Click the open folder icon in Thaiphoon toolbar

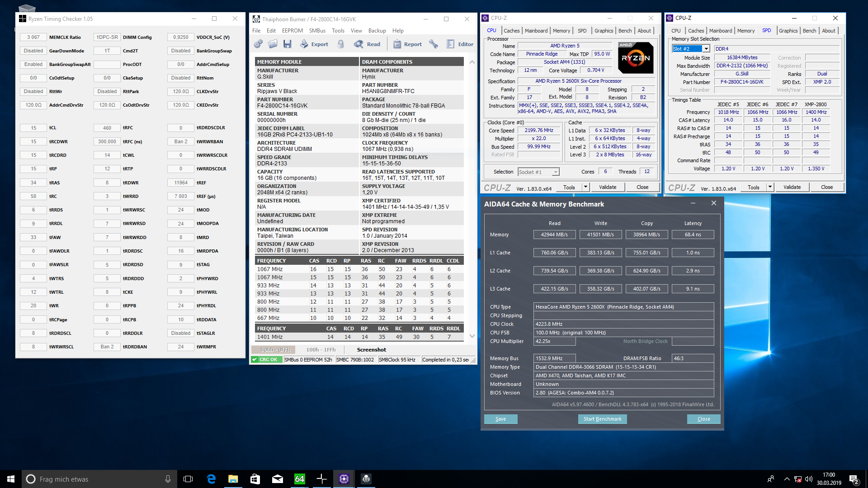(273, 44)
